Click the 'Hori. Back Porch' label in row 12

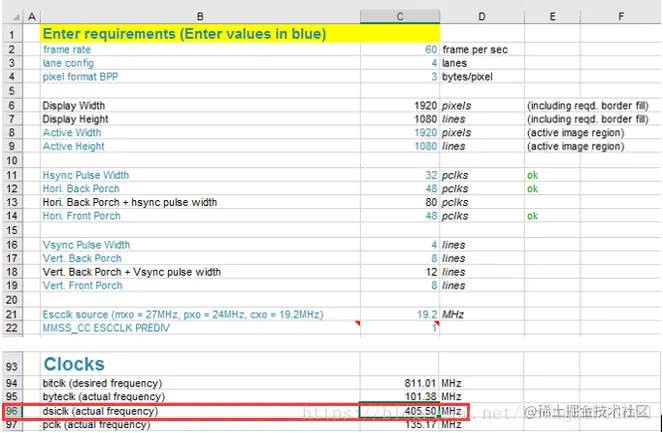pyautogui.click(x=81, y=189)
